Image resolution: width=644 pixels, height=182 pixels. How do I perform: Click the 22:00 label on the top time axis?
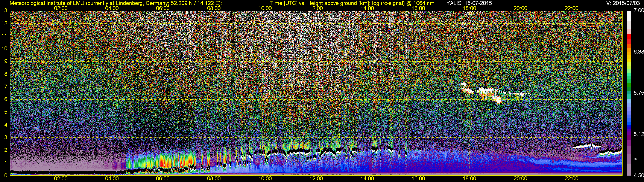click(x=571, y=8)
